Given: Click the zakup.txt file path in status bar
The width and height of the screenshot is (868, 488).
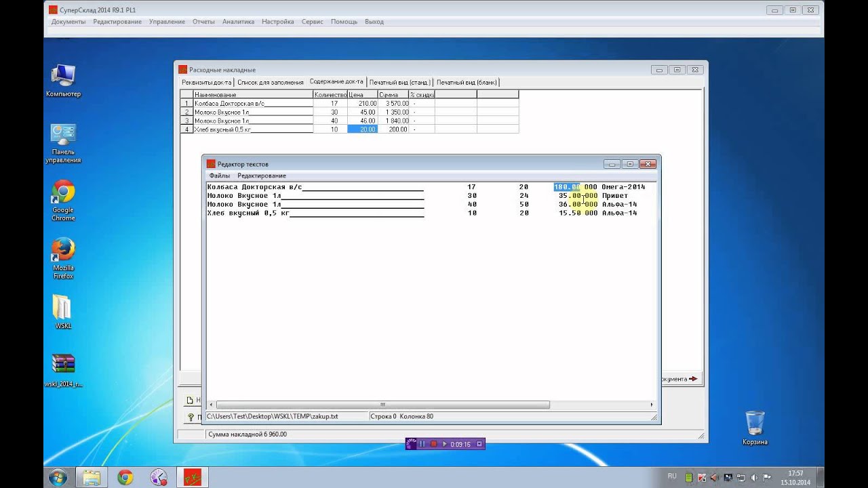Looking at the screenshot, I should pos(272,416).
